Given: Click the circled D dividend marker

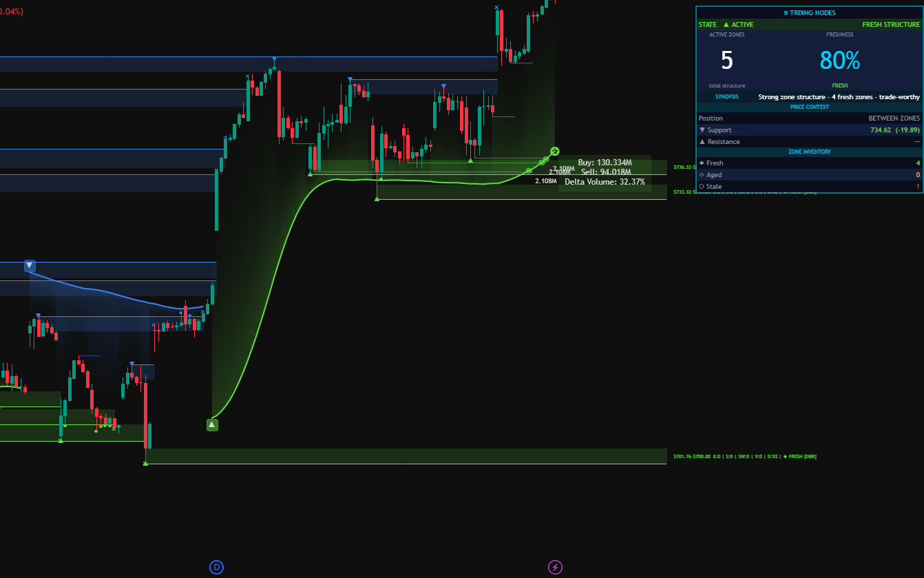Looking at the screenshot, I should [216, 568].
